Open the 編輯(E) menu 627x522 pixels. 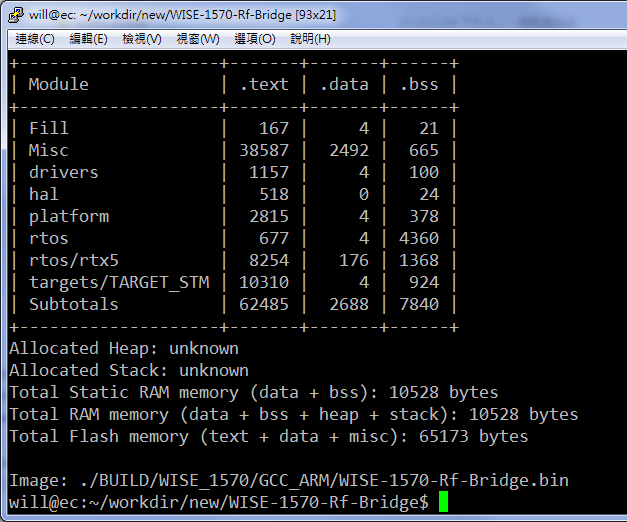pyautogui.click(x=88, y=39)
